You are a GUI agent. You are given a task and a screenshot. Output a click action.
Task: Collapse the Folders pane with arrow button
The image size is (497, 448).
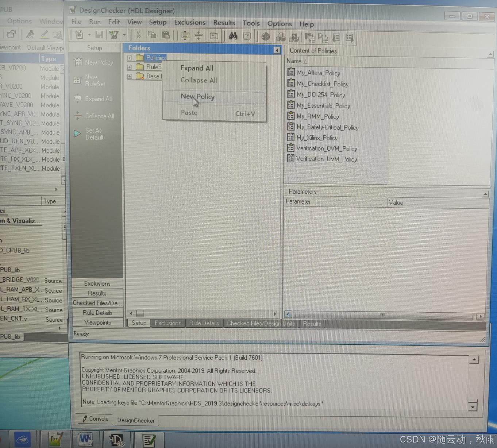(277, 50)
